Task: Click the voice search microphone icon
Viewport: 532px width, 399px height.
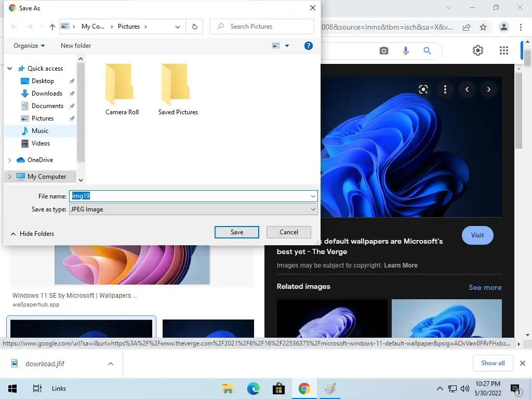Action: [405, 51]
